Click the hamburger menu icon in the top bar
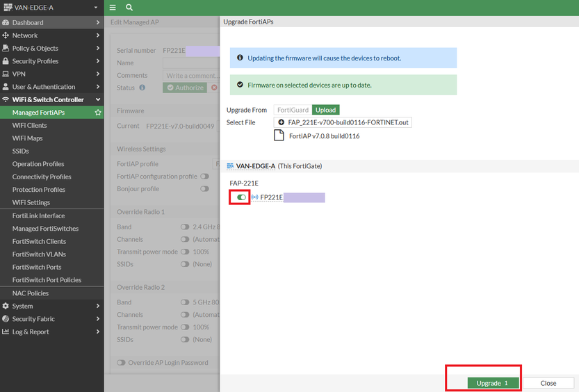The width and height of the screenshot is (579, 392). point(113,8)
